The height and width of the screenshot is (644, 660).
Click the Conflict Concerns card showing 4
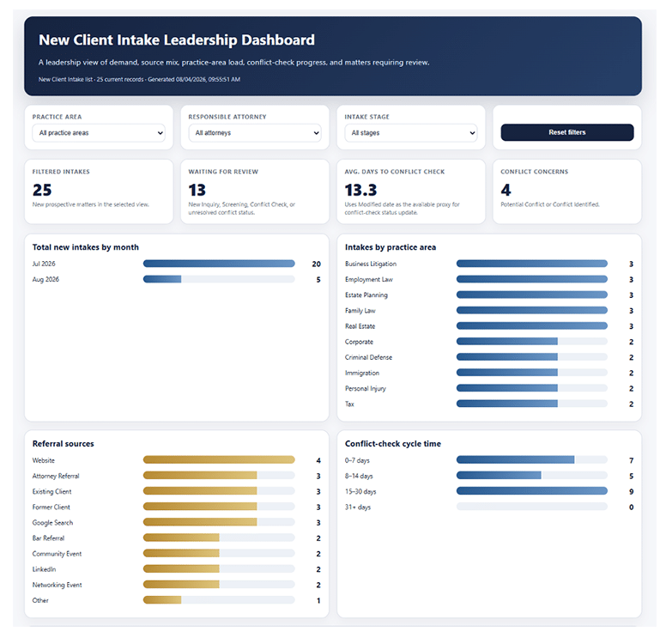tap(567, 191)
